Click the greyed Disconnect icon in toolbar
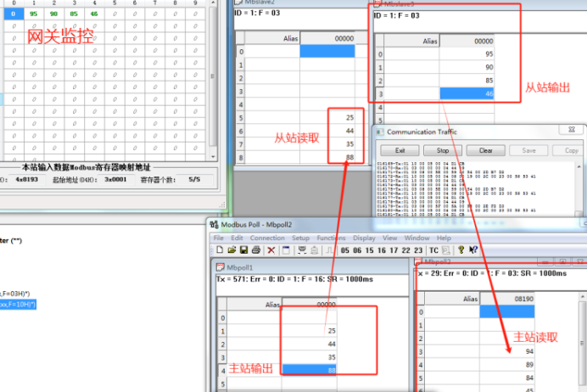 tap(315, 250)
